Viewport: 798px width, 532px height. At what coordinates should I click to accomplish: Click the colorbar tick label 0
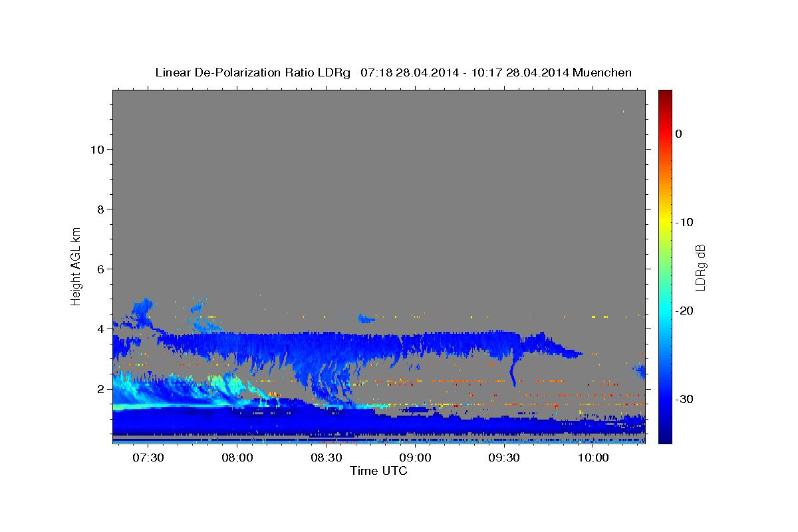click(679, 134)
